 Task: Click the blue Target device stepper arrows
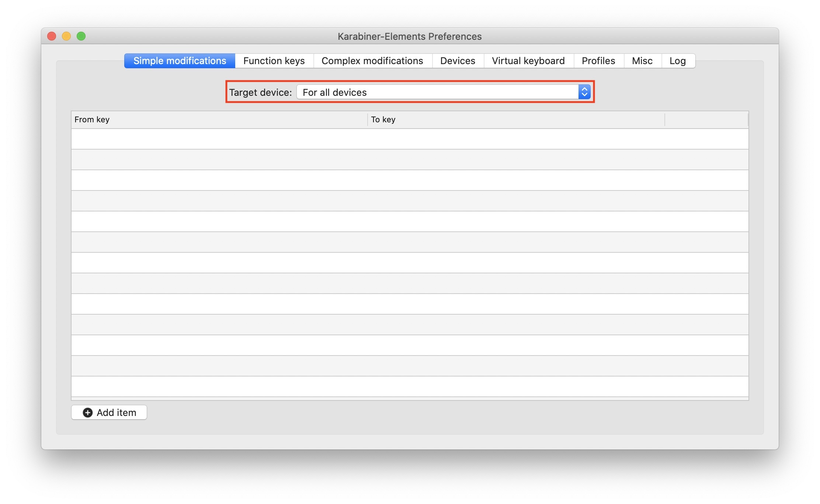tap(584, 92)
